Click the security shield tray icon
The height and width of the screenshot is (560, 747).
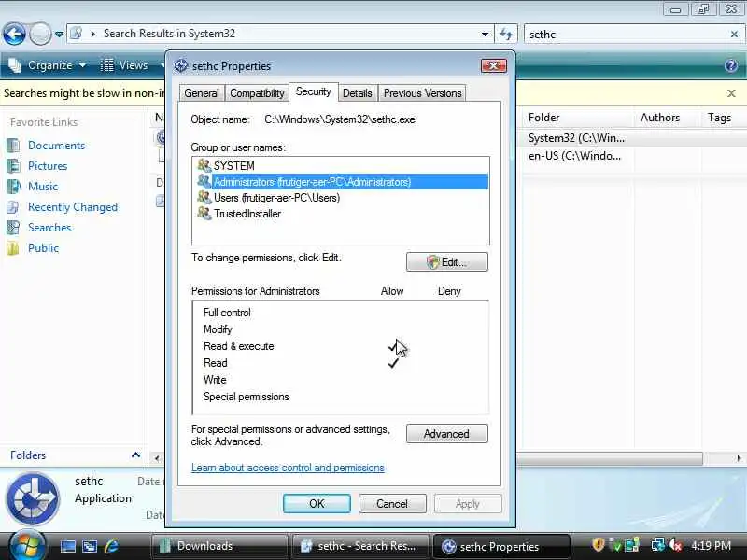click(x=598, y=544)
